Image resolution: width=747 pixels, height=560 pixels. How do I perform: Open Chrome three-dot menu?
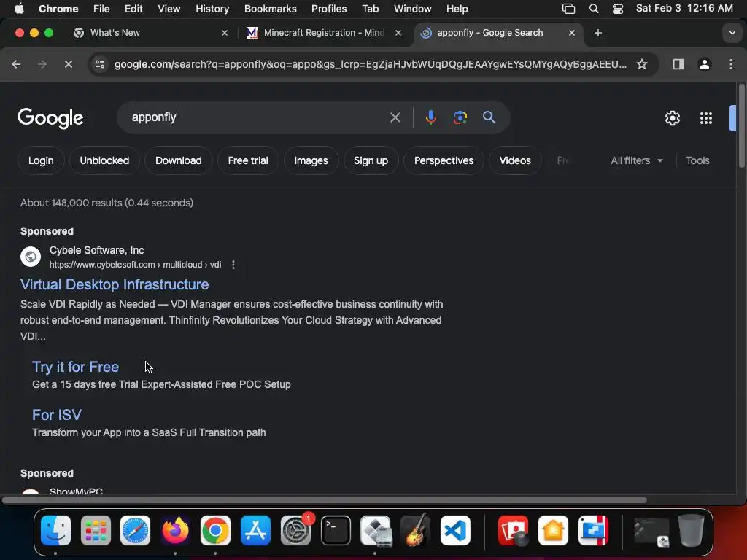point(731,64)
